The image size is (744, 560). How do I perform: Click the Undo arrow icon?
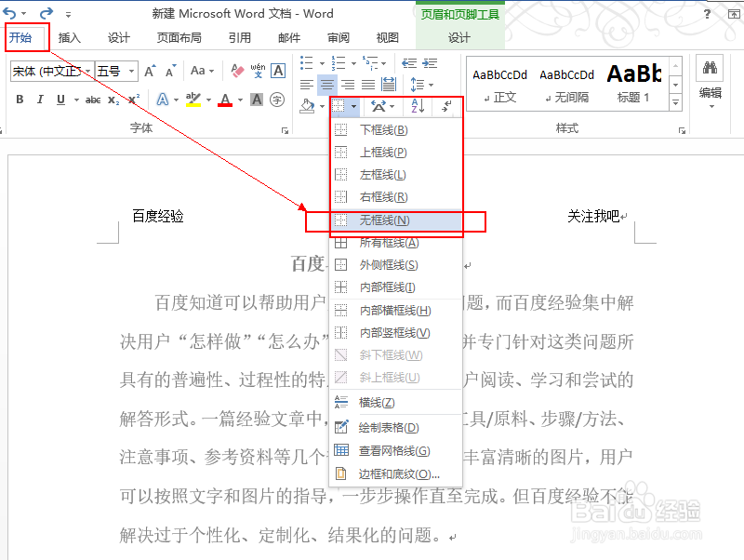[x=9, y=14]
